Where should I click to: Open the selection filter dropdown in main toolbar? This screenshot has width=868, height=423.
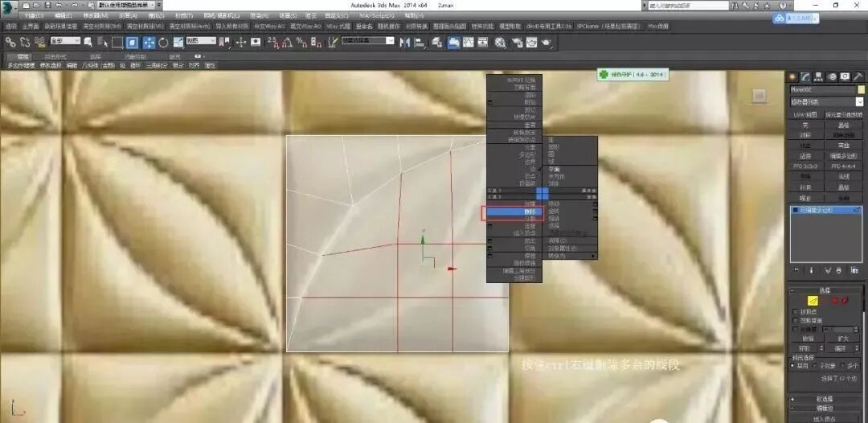[x=65, y=41]
